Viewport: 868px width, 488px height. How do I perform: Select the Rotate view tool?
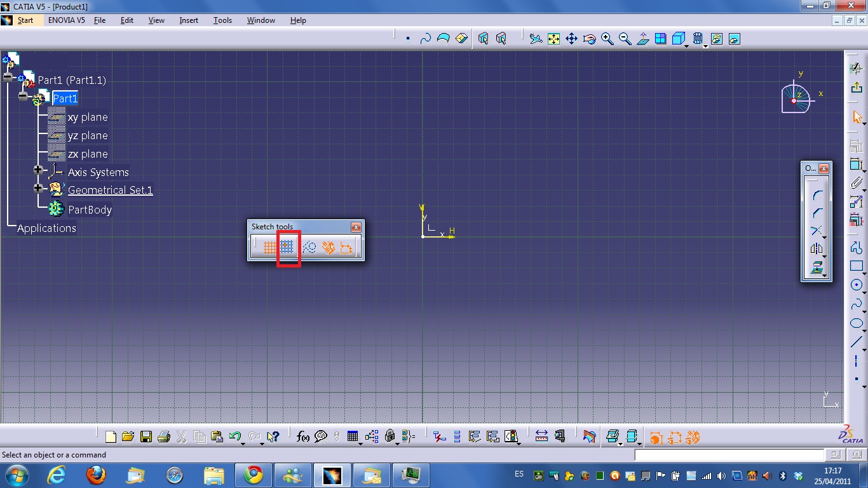(x=590, y=39)
